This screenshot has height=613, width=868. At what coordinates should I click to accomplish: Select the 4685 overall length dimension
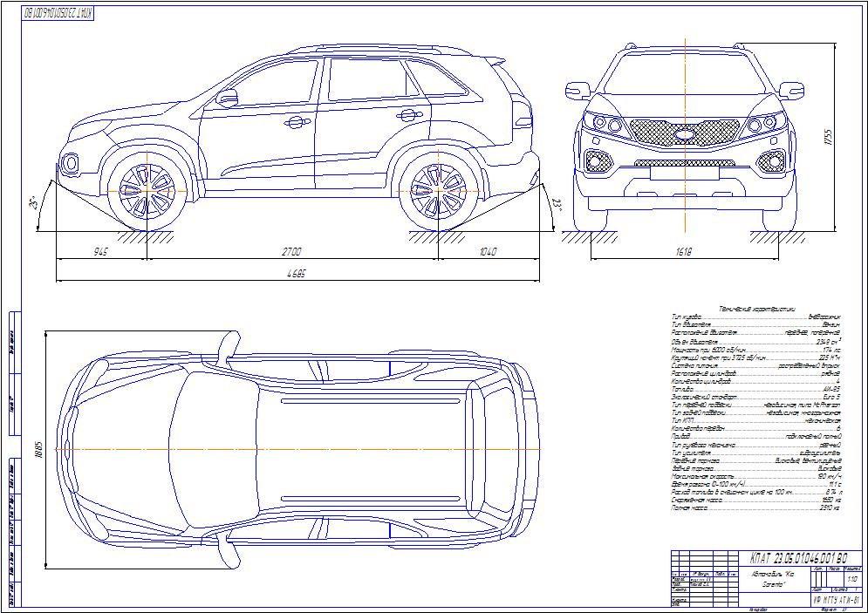click(296, 273)
